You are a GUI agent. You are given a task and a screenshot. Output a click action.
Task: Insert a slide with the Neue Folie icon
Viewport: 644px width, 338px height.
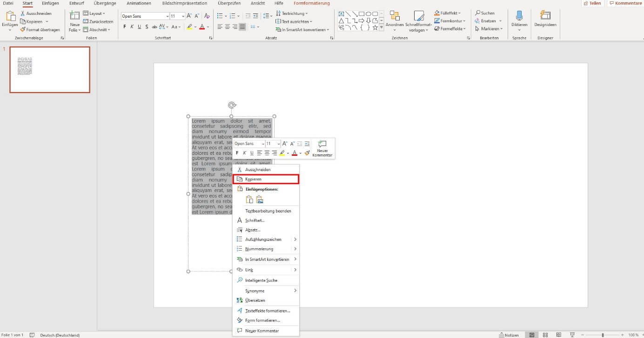[74, 16]
